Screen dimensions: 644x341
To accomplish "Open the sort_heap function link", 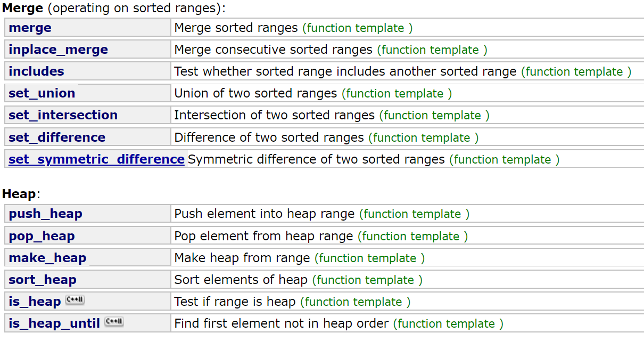I will pos(43,280).
